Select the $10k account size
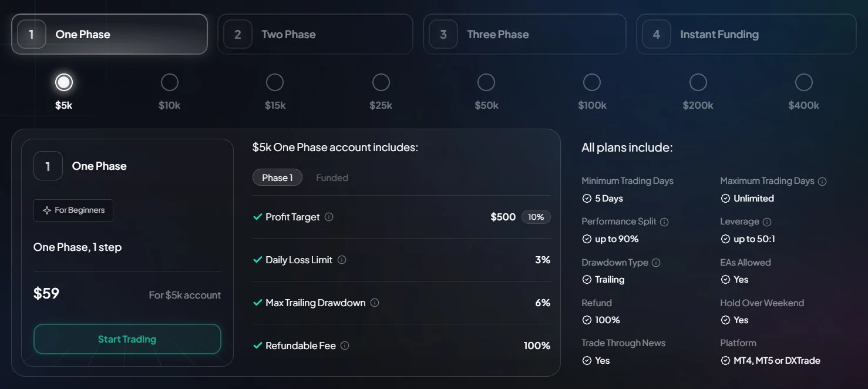Image resolution: width=868 pixels, height=389 pixels. click(170, 83)
